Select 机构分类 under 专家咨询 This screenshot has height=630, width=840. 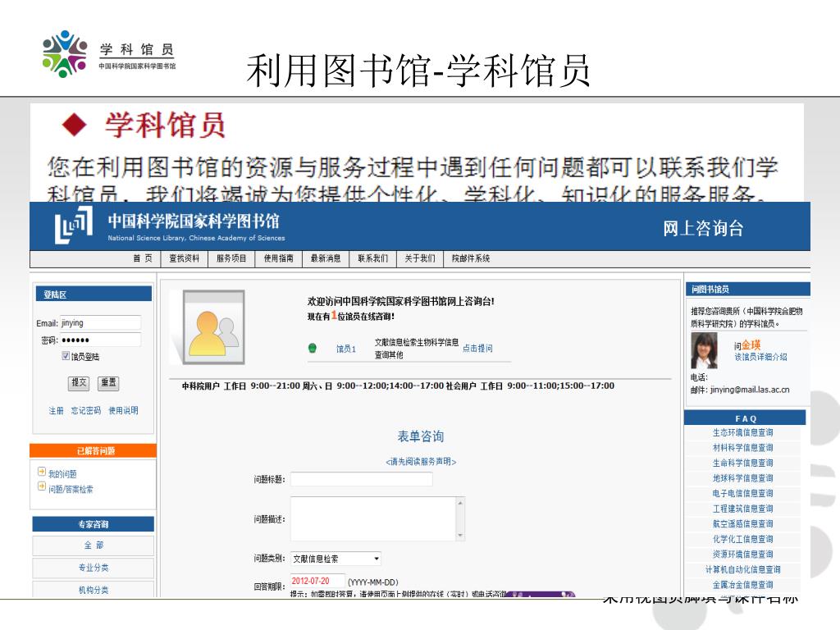pos(94,589)
